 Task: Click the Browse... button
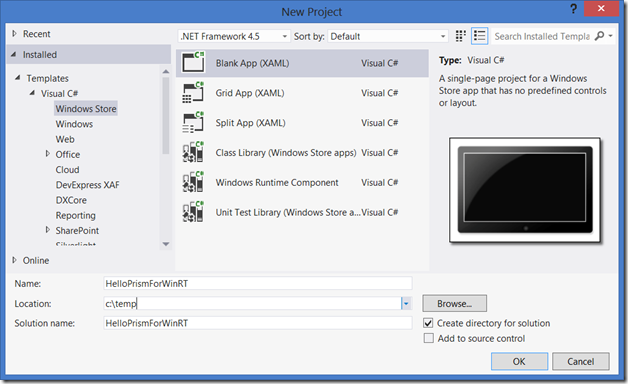455,304
